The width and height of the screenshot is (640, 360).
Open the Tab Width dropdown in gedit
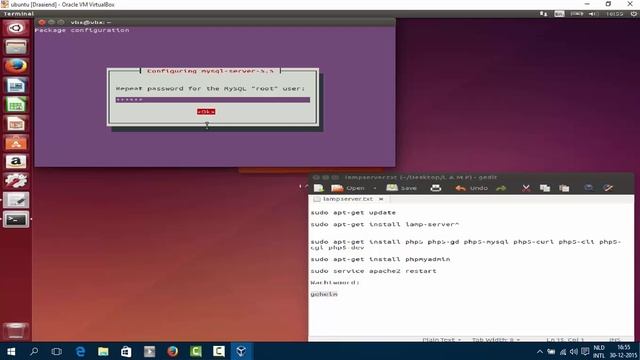click(x=496, y=340)
